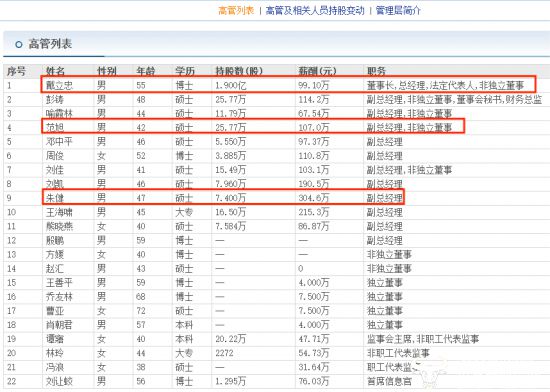Image resolution: width=550 pixels, height=392 pixels.
Task: Select the name 朱健 in row 9
Action: click(55, 198)
